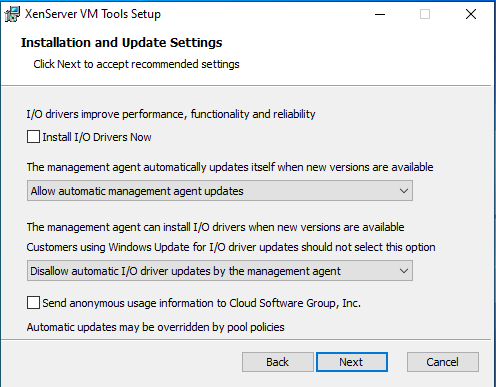Minimize the setup window

tap(380, 14)
